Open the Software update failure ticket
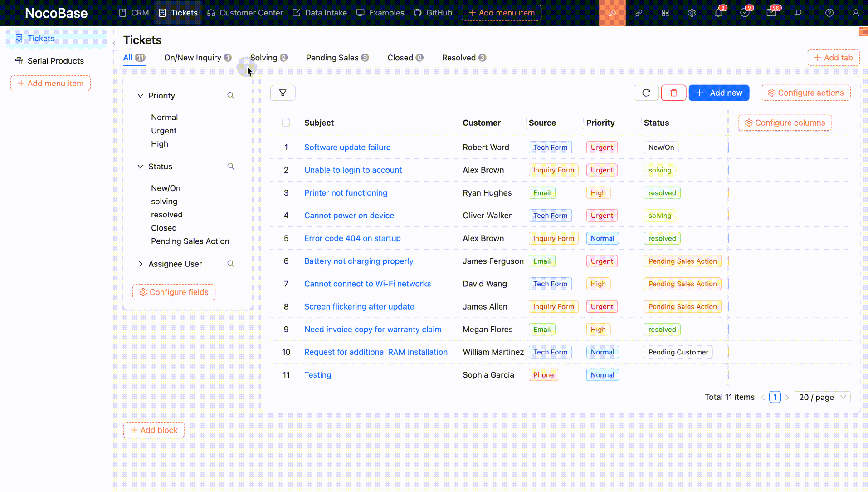This screenshot has height=492, width=868. coord(347,147)
